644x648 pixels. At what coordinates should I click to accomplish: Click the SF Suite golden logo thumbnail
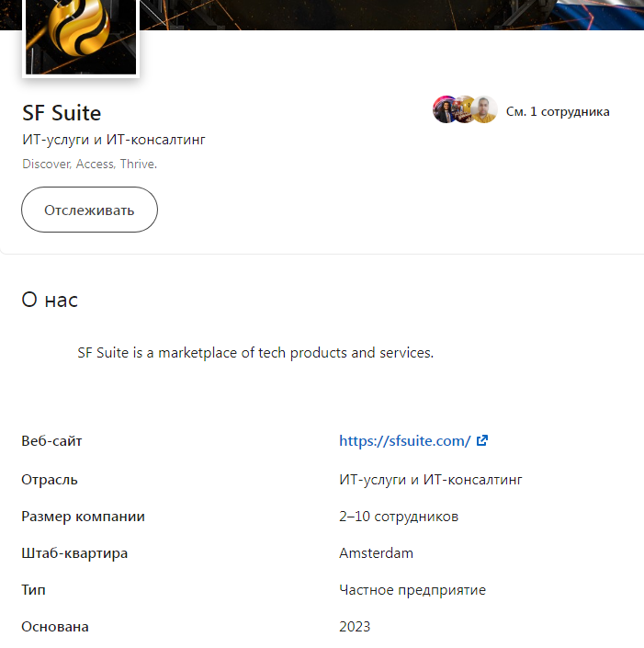click(81, 37)
